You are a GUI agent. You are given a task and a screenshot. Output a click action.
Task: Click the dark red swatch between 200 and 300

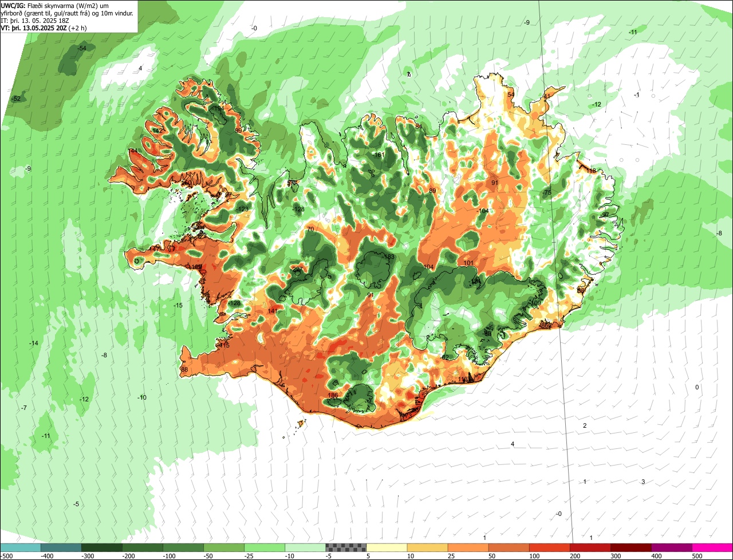click(590, 547)
